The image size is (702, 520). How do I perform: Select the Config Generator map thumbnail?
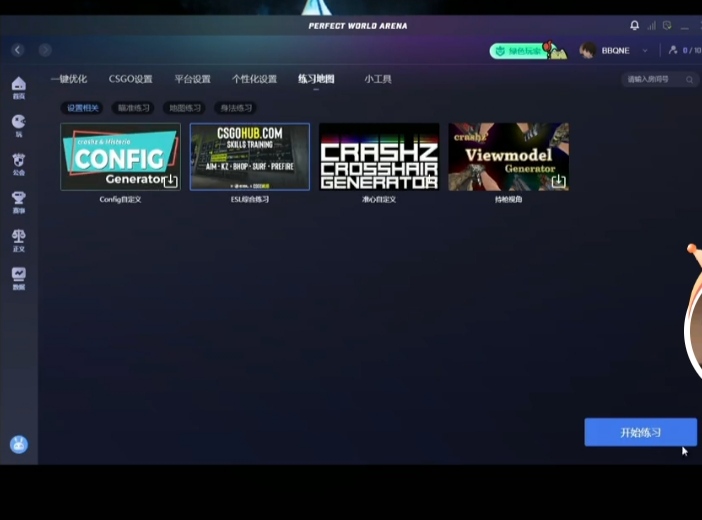[120, 157]
